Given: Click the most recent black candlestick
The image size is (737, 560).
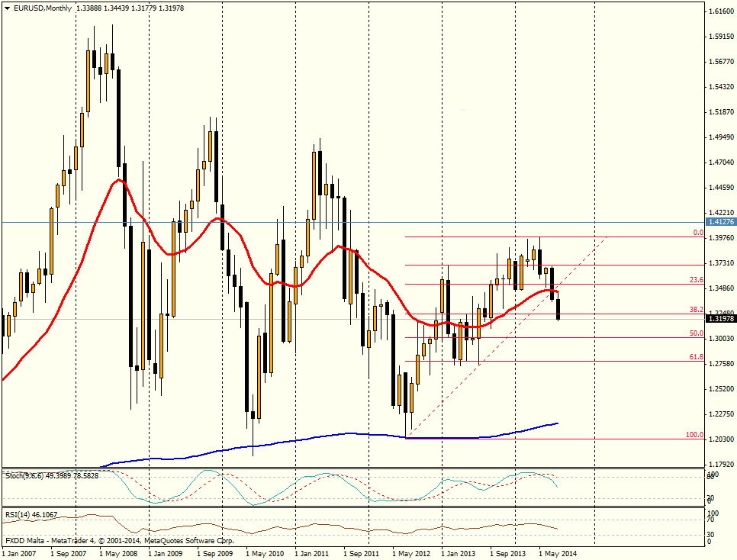Looking at the screenshot, I should (558, 309).
